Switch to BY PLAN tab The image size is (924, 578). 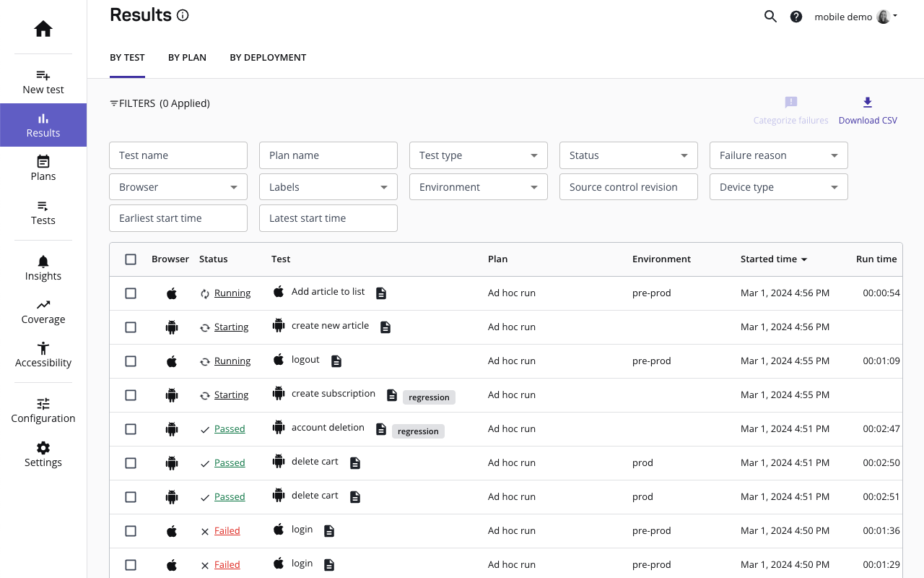pos(187,58)
